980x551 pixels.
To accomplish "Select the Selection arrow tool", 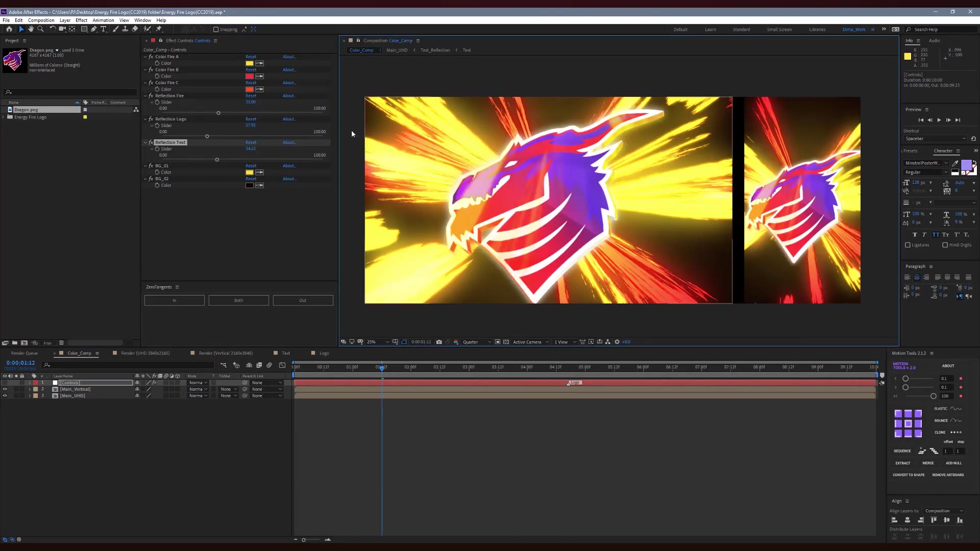I will coord(21,29).
